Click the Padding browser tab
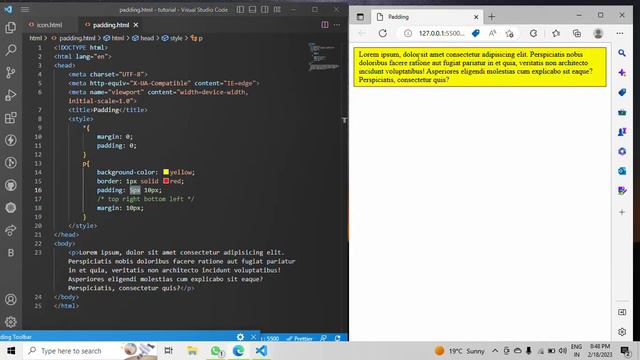The width and height of the screenshot is (640, 360). [x=427, y=17]
